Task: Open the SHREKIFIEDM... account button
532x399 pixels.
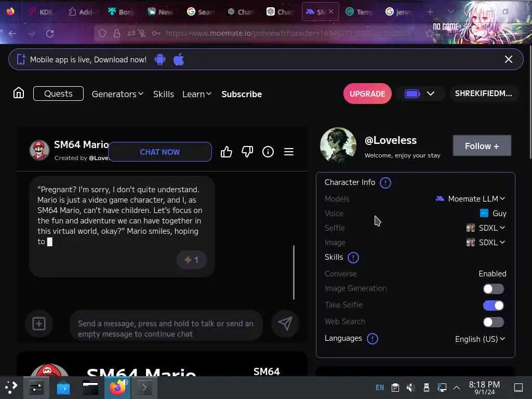Action: [x=484, y=94]
